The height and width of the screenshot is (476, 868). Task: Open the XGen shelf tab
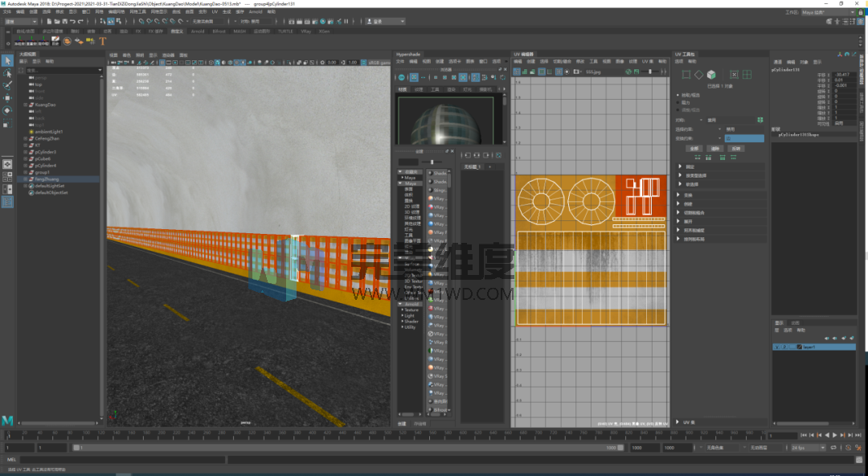324,31
